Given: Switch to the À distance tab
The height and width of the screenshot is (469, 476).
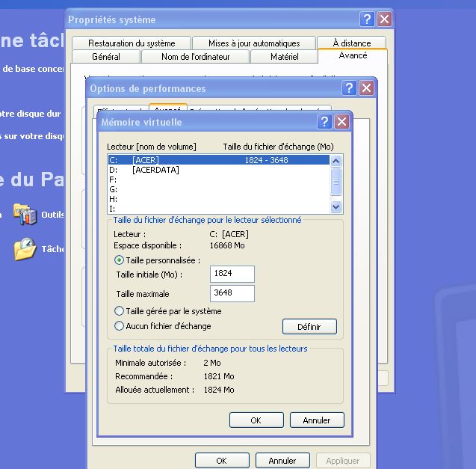Looking at the screenshot, I should (x=351, y=43).
